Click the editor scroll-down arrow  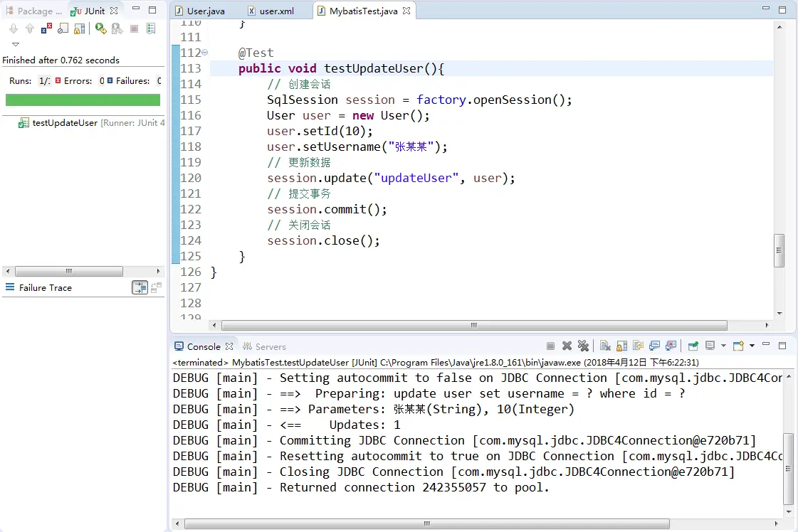point(779,314)
